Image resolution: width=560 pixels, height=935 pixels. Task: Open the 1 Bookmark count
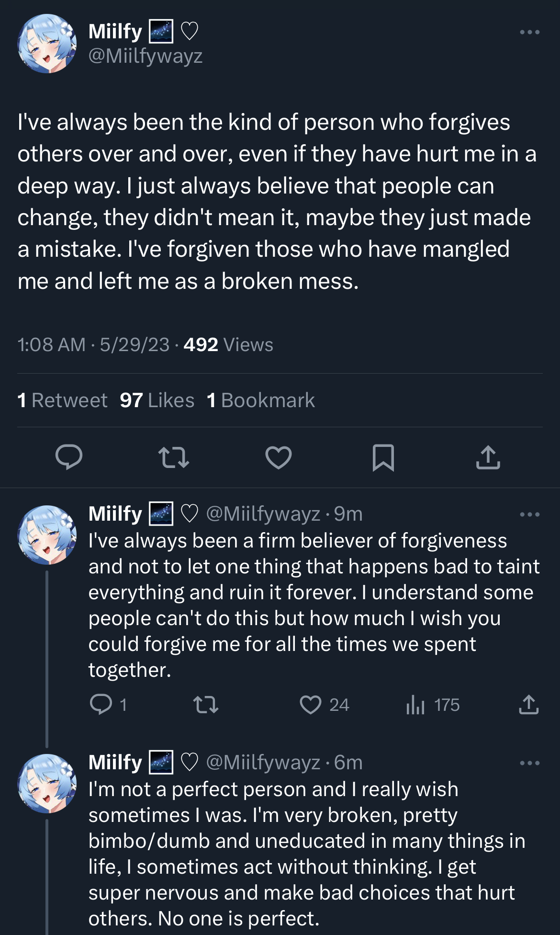261,400
